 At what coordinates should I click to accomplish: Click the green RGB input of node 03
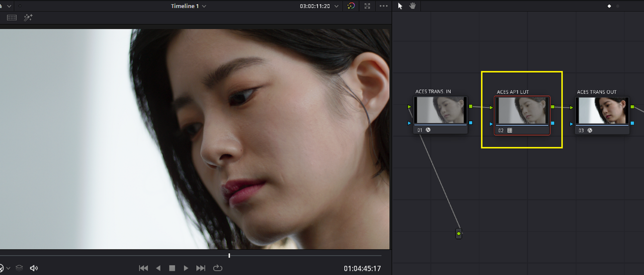(x=572, y=107)
